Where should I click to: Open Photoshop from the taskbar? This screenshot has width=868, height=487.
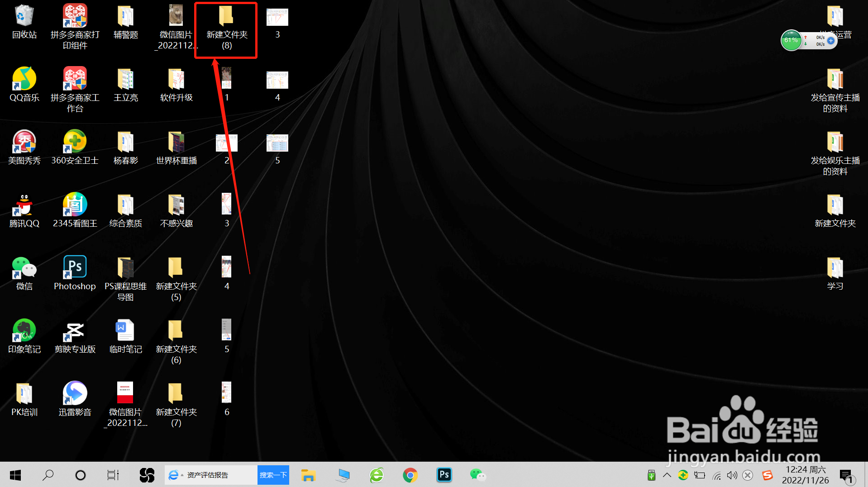pos(444,475)
